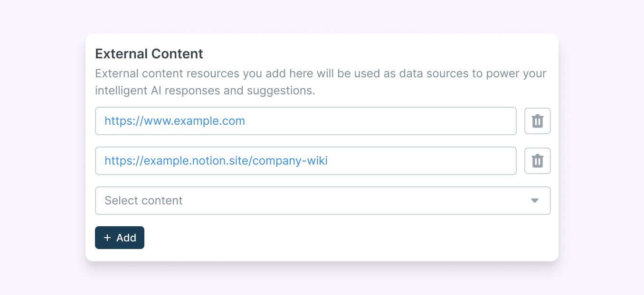
Task: Click the trash icon beside the top URL field
Action: tap(537, 121)
